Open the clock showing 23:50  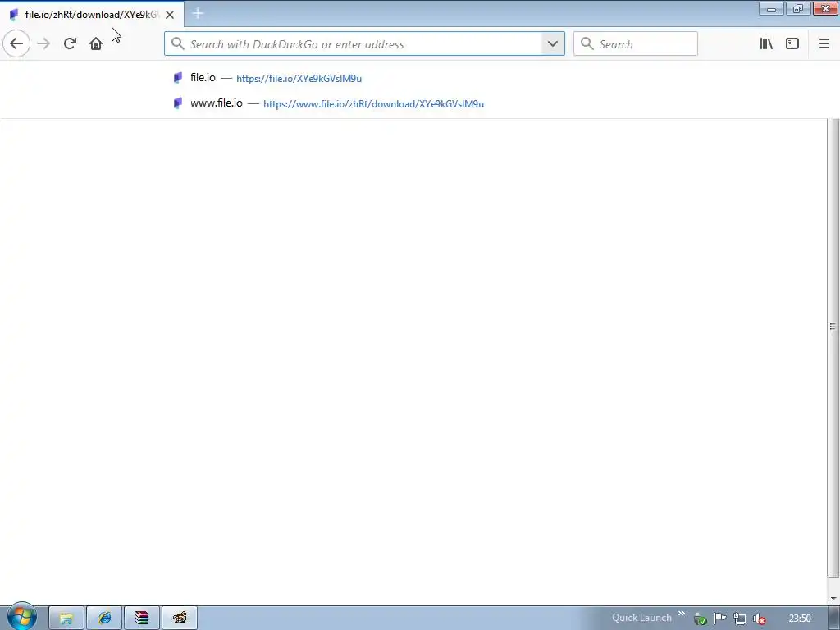click(800, 619)
